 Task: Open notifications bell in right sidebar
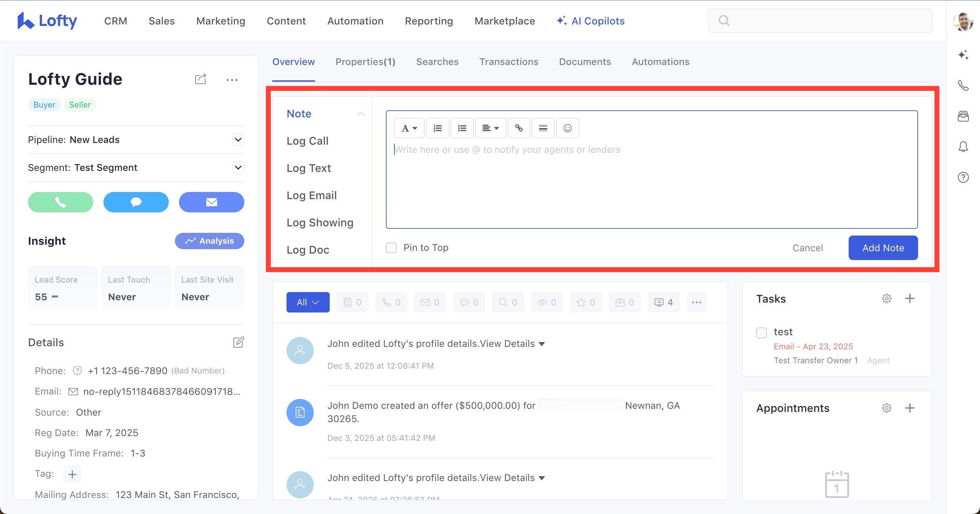(963, 147)
